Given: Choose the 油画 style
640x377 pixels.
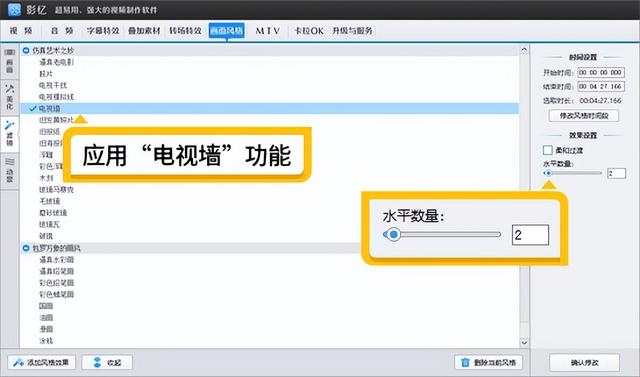Looking at the screenshot, I should (x=46, y=317).
